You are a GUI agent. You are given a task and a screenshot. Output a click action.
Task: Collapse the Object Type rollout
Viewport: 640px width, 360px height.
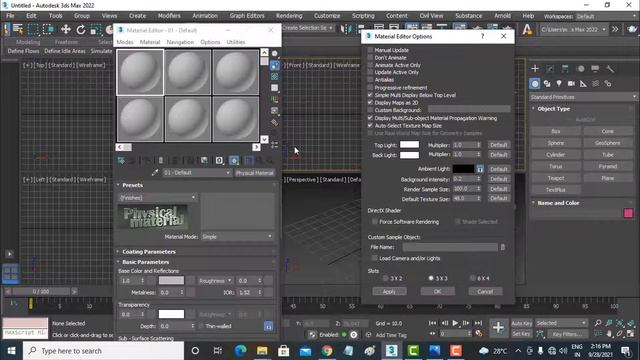[553, 109]
